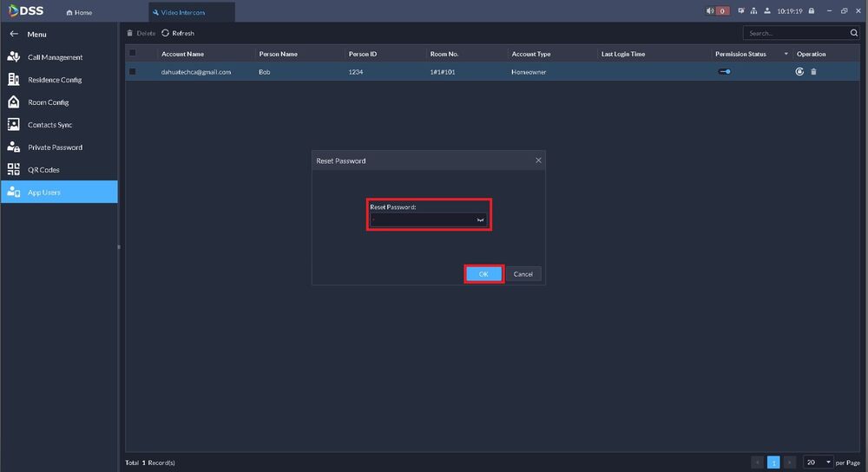868x472 pixels.
Task: Open Call Management in the sidebar
Action: click(x=55, y=57)
